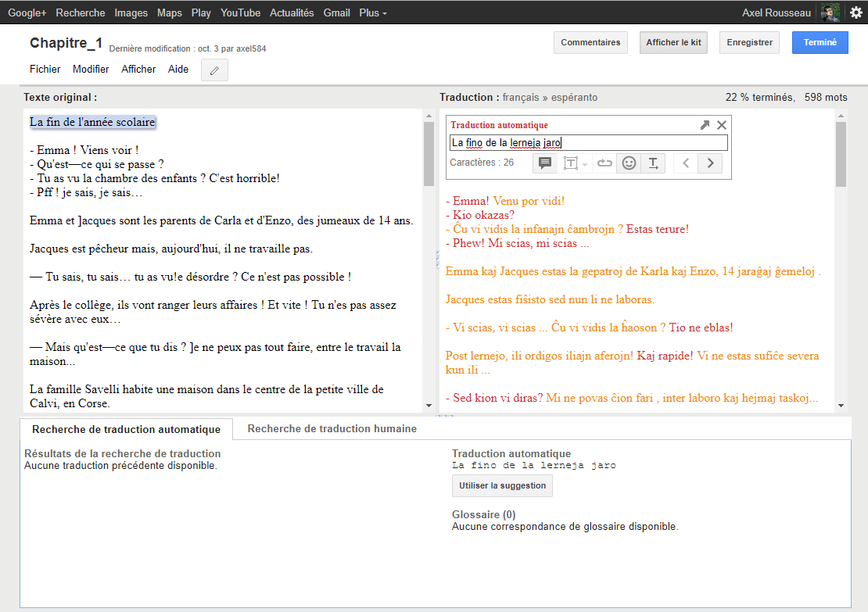868x612 pixels.
Task: Open the Google settings gear
Action: (856, 13)
